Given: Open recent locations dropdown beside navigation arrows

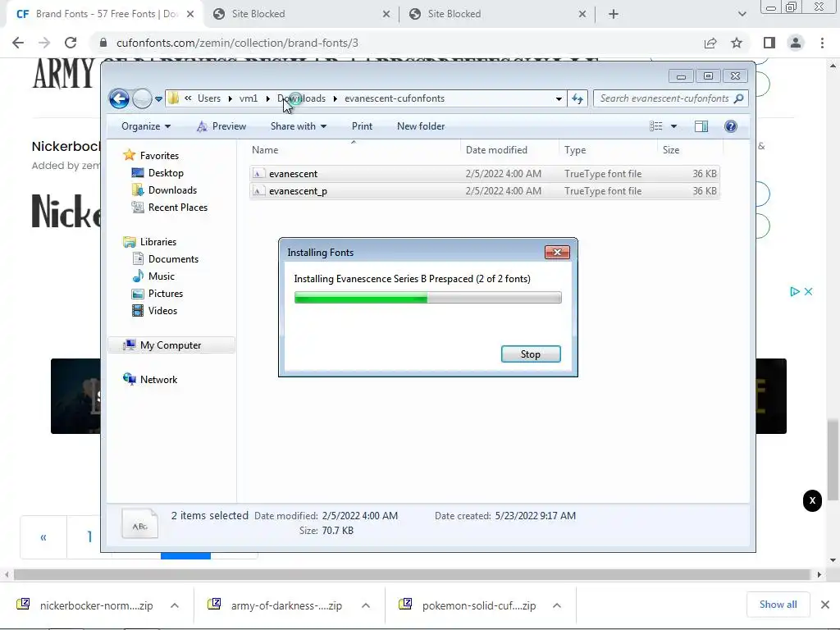Looking at the screenshot, I should (158, 99).
